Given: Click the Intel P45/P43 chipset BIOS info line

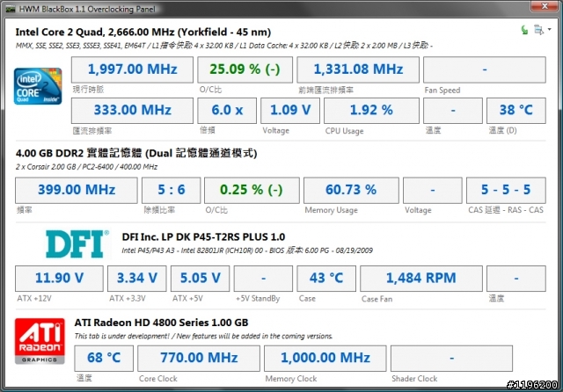Looking at the screenshot, I should click(x=247, y=250).
